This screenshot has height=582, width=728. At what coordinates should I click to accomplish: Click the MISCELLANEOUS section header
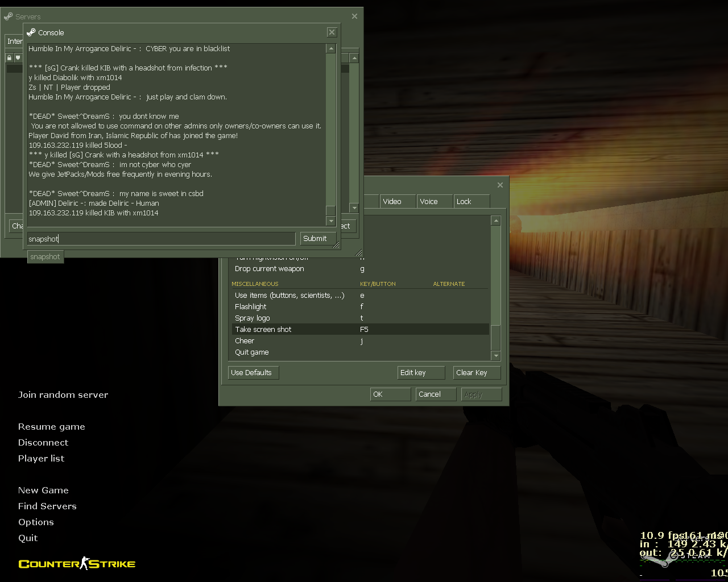[x=255, y=284]
